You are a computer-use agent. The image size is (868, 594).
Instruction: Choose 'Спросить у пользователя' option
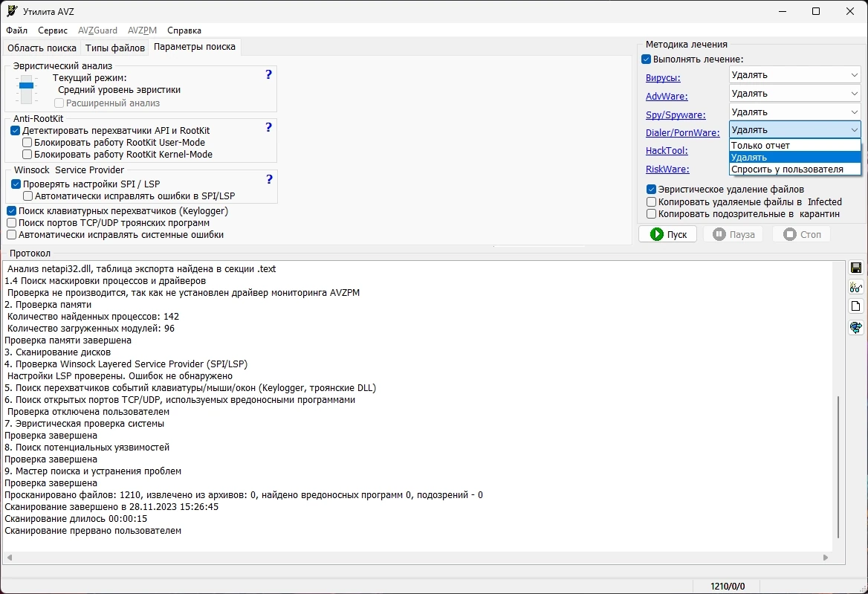[x=795, y=170]
